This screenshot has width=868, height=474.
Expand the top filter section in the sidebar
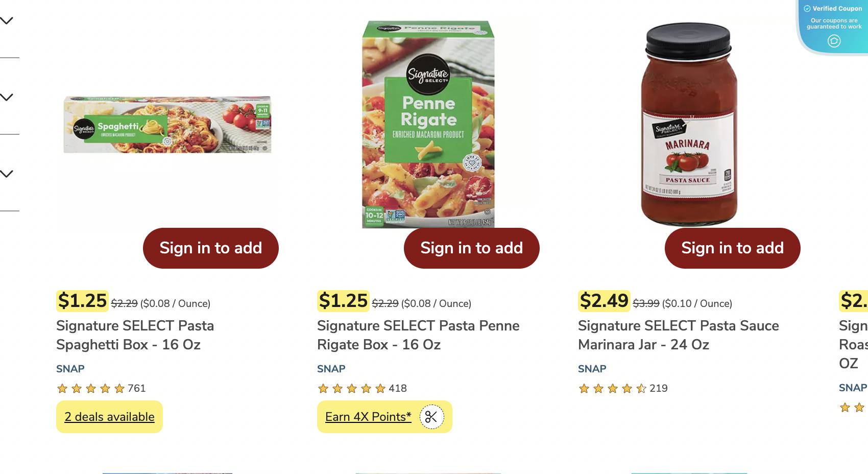7,20
